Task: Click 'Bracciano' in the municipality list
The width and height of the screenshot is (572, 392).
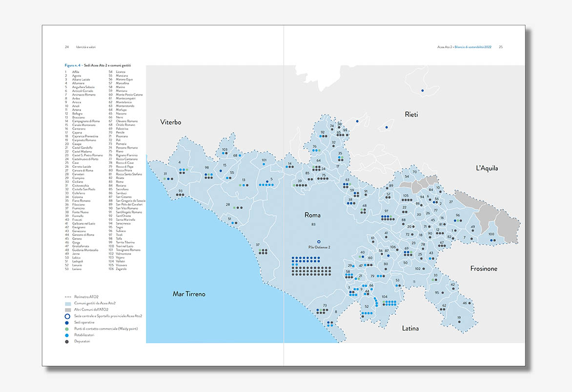Action: point(79,118)
